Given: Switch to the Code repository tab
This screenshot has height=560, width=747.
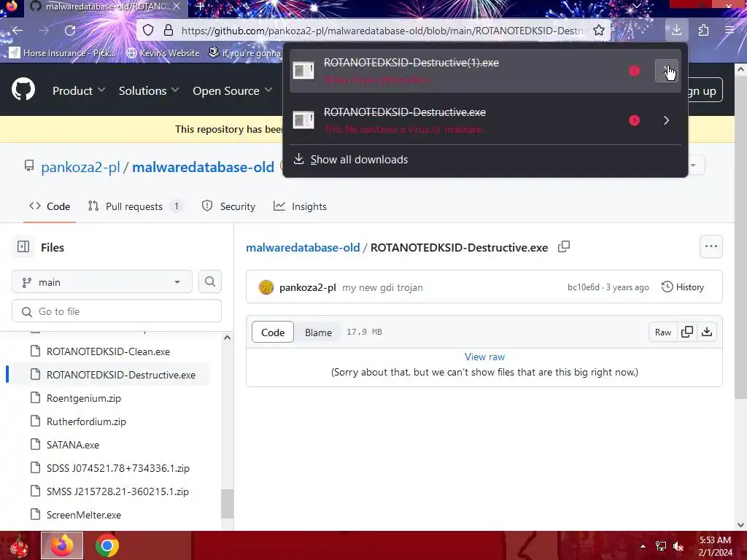Looking at the screenshot, I should pyautogui.click(x=50, y=206).
